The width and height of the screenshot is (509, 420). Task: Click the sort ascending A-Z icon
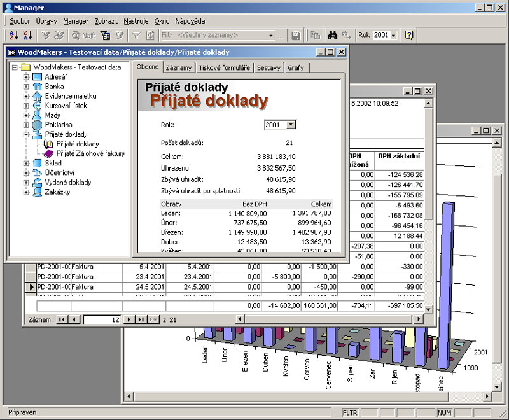tap(15, 36)
